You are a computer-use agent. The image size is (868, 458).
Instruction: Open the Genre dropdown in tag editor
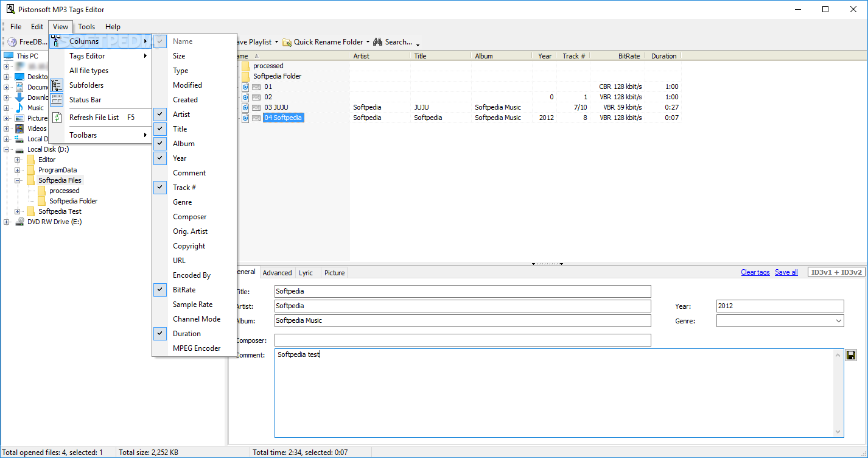(x=838, y=321)
